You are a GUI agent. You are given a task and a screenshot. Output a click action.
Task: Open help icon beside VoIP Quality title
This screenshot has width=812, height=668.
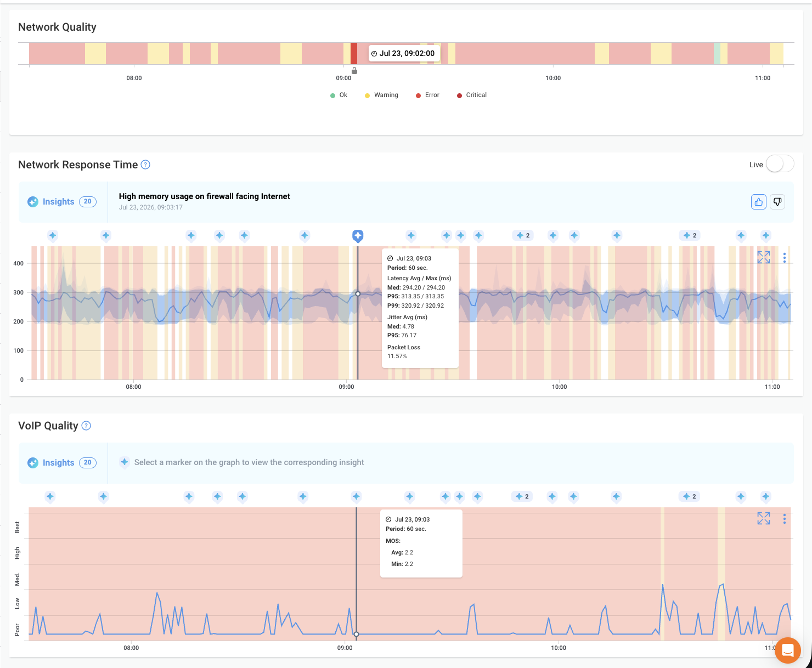click(x=86, y=426)
